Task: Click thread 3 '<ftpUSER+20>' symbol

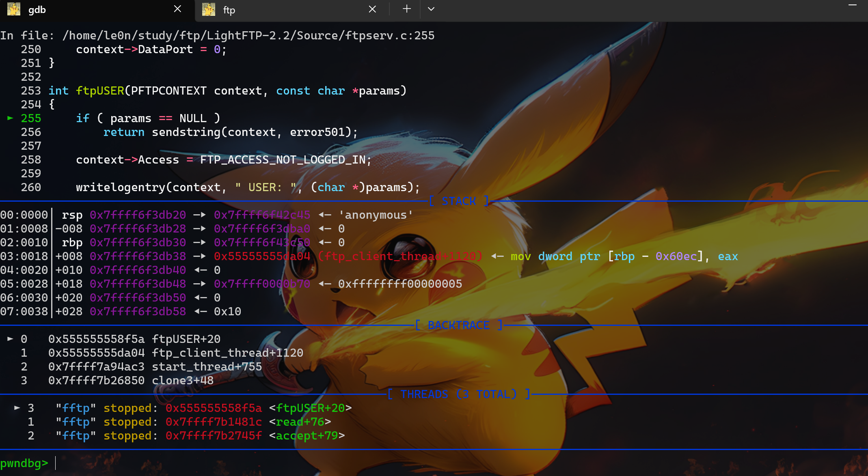Action: pyautogui.click(x=310, y=408)
